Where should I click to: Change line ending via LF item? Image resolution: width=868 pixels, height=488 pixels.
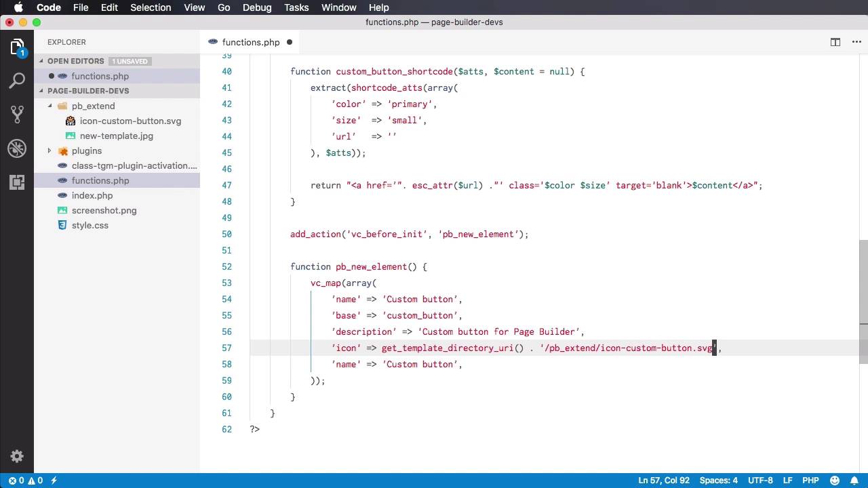[787, 481]
